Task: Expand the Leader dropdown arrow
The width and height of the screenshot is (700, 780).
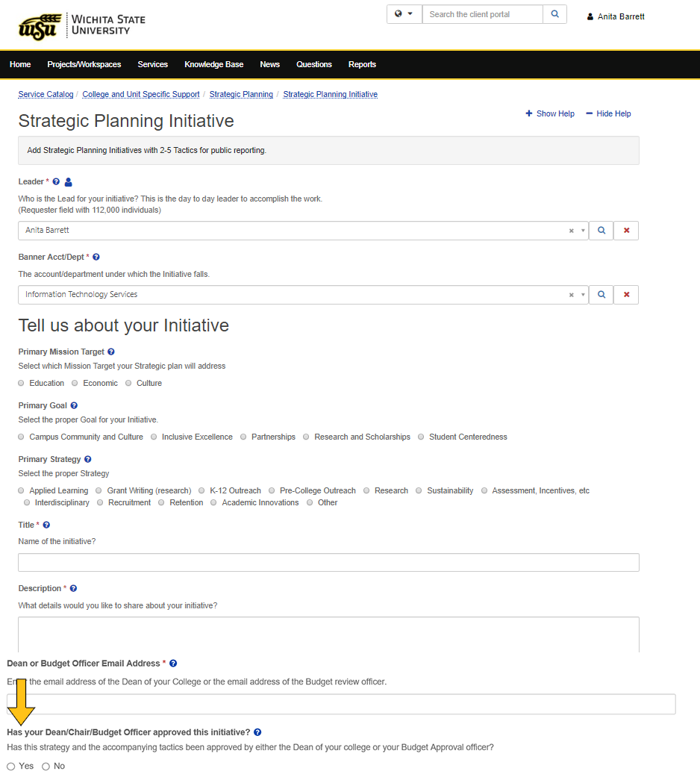Action: point(583,231)
